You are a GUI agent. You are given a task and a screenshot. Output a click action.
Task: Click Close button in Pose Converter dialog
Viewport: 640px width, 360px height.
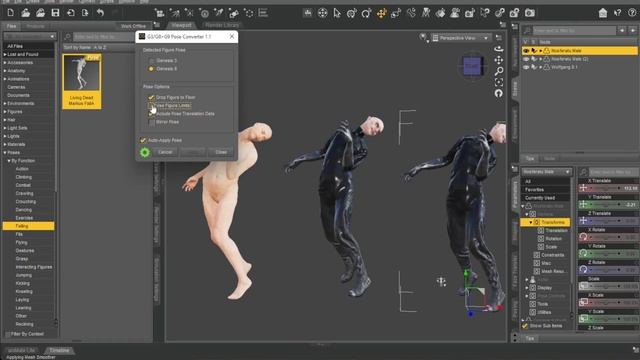[x=221, y=152]
